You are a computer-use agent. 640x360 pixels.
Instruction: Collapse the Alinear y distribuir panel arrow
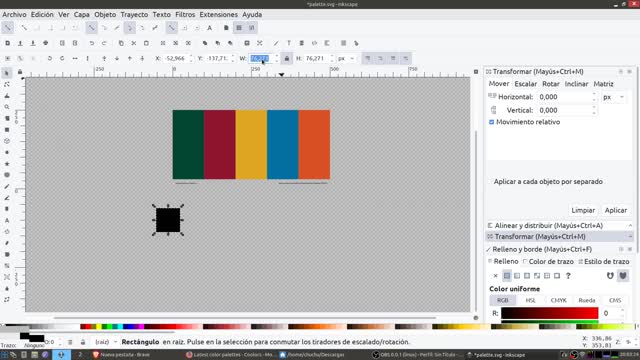click(630, 225)
